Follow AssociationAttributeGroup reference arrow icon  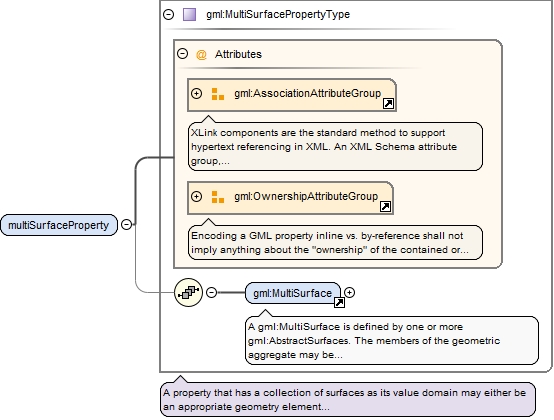pyautogui.click(x=388, y=104)
